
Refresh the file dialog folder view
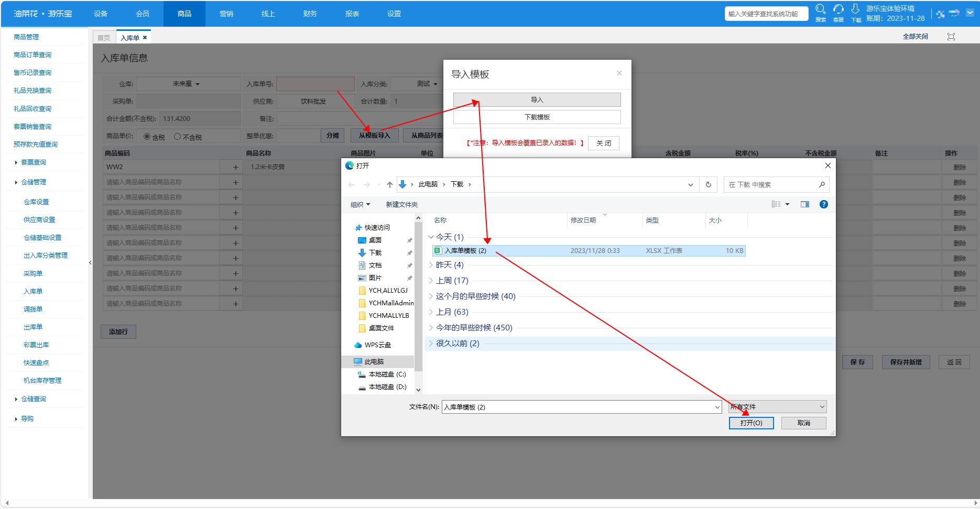pos(709,184)
